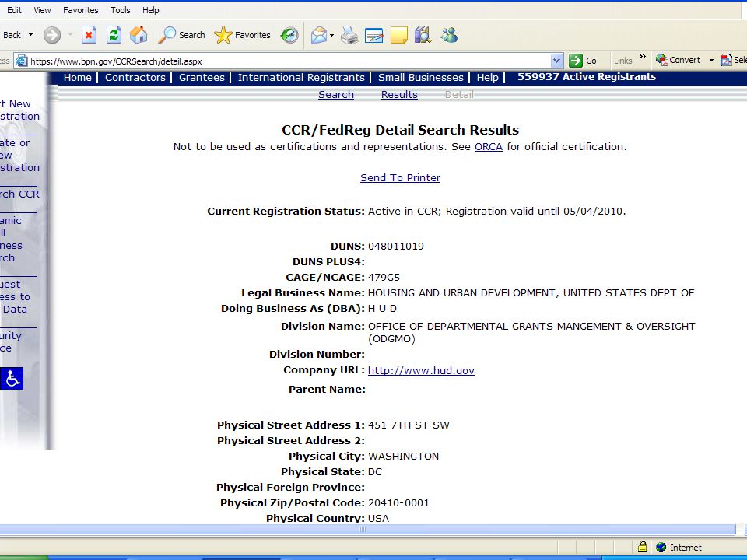Open the Tools menu
The image size is (747, 560).
coord(121,10)
